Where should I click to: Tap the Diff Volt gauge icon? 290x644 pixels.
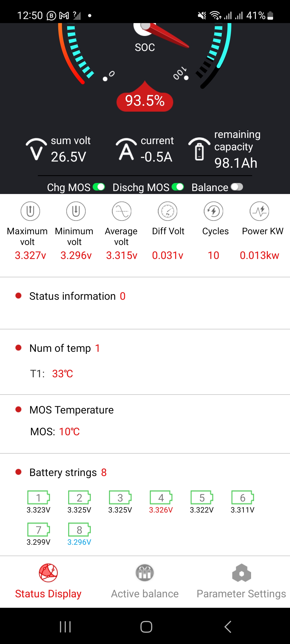pyautogui.click(x=168, y=211)
